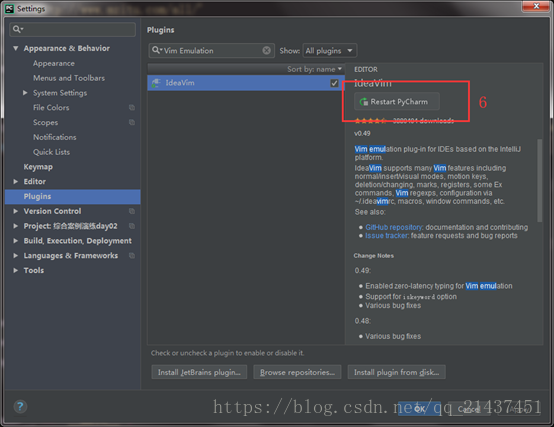This screenshot has width=554, height=427.
Task: Open Keymap settings
Action: (38, 167)
